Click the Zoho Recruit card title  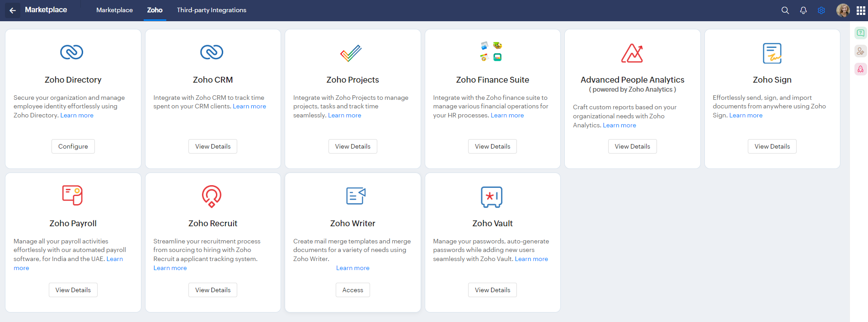pos(213,223)
